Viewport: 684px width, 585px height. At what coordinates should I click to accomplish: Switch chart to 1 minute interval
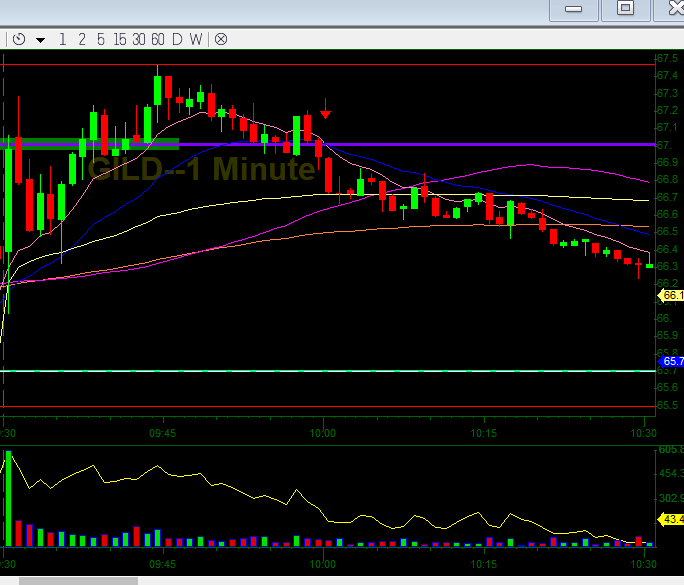click(x=63, y=39)
